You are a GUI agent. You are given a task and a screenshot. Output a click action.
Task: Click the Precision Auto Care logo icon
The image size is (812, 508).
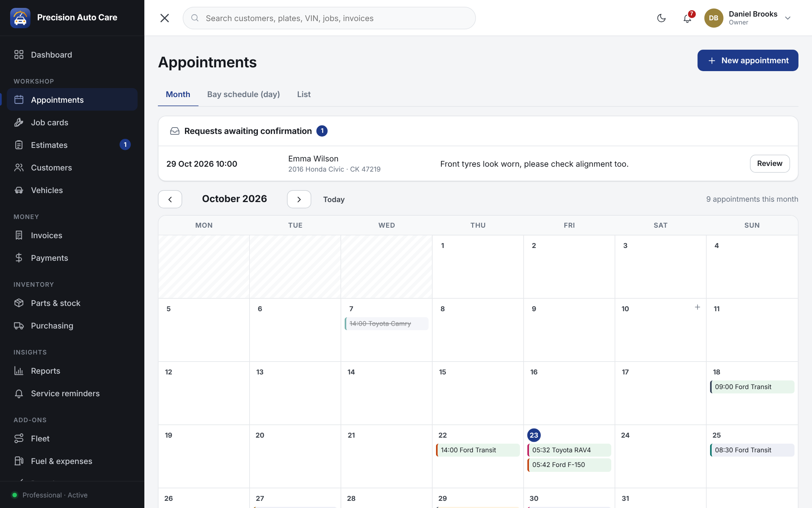(x=20, y=18)
